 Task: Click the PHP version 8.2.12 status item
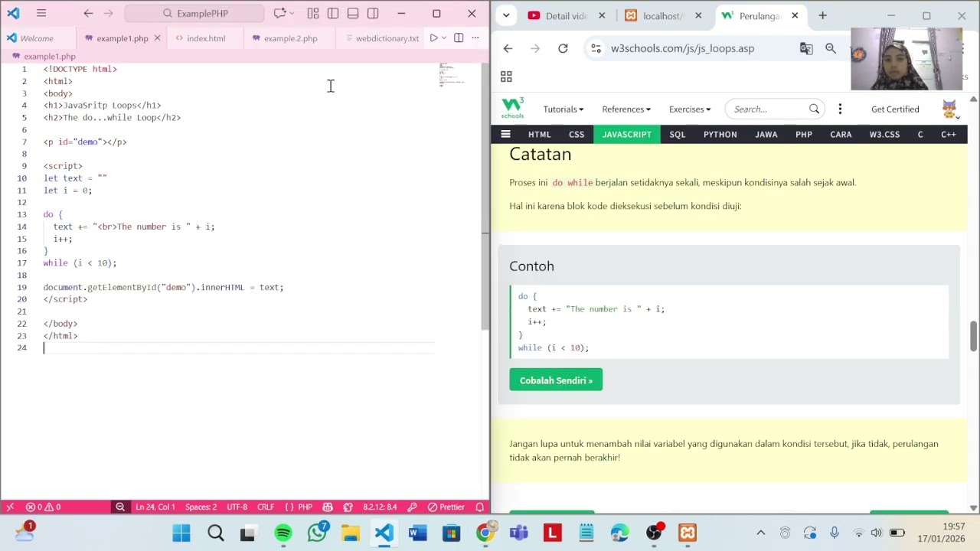pos(380,507)
